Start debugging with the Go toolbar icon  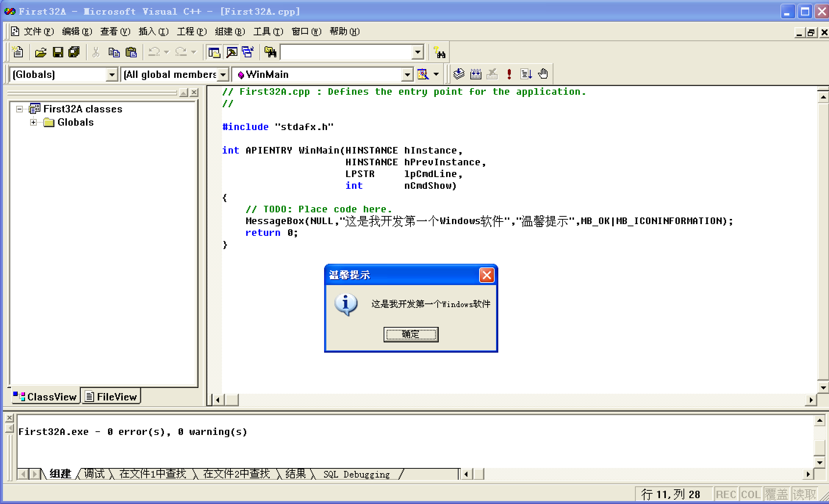tap(526, 73)
